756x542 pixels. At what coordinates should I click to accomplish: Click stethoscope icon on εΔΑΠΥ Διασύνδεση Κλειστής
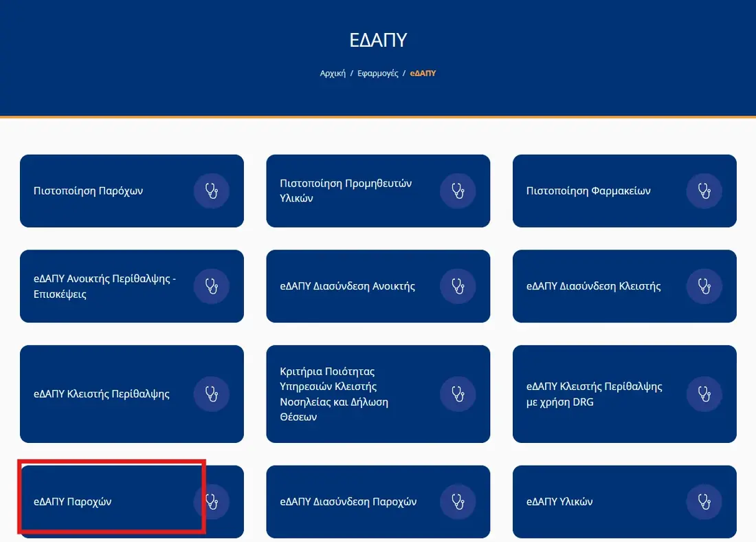pyautogui.click(x=704, y=285)
